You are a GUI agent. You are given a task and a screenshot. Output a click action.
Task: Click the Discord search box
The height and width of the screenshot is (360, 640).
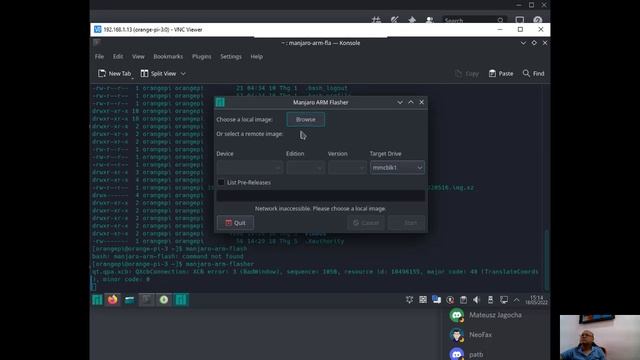pos(473,20)
